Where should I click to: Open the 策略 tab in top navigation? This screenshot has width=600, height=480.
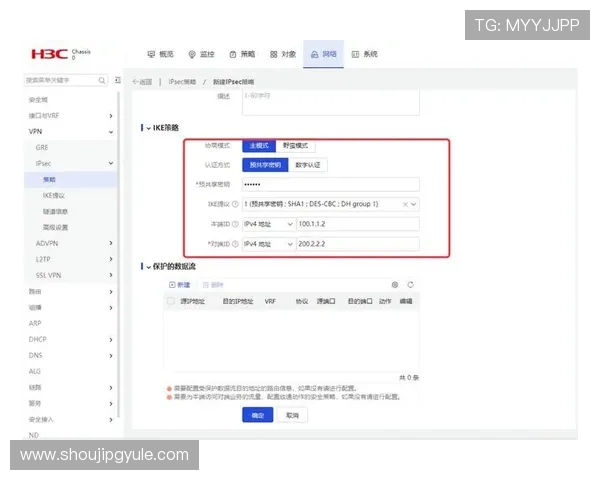[x=242, y=54]
